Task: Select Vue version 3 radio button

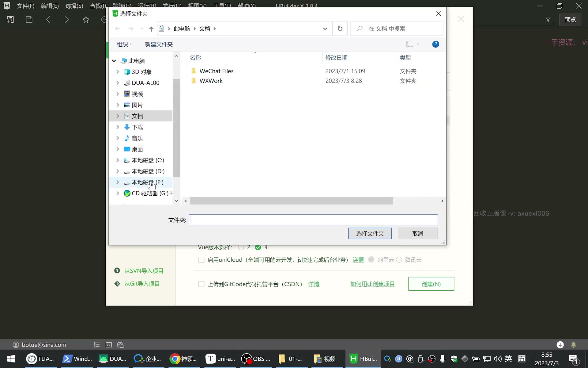Action: coord(258,247)
